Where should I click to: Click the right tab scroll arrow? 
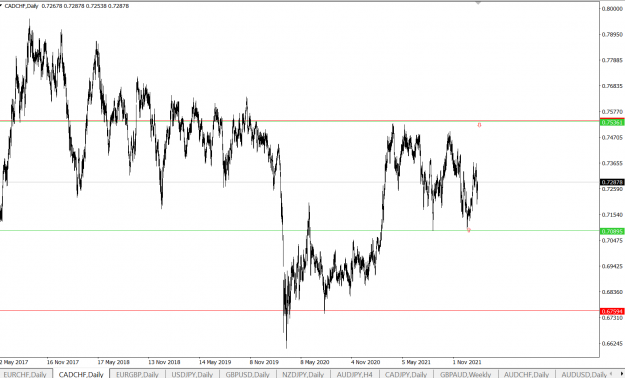[x=622, y=374]
